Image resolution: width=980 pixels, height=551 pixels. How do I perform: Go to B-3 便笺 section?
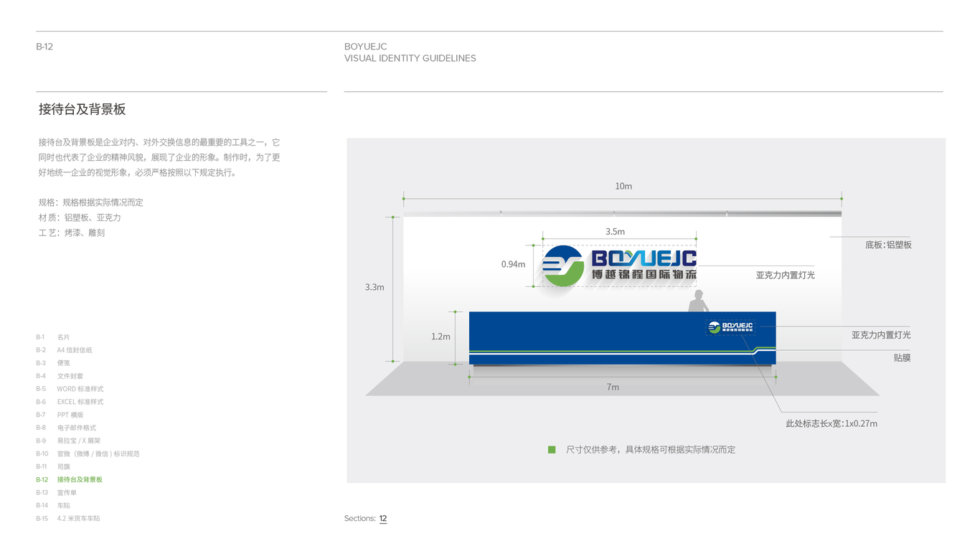(53, 363)
